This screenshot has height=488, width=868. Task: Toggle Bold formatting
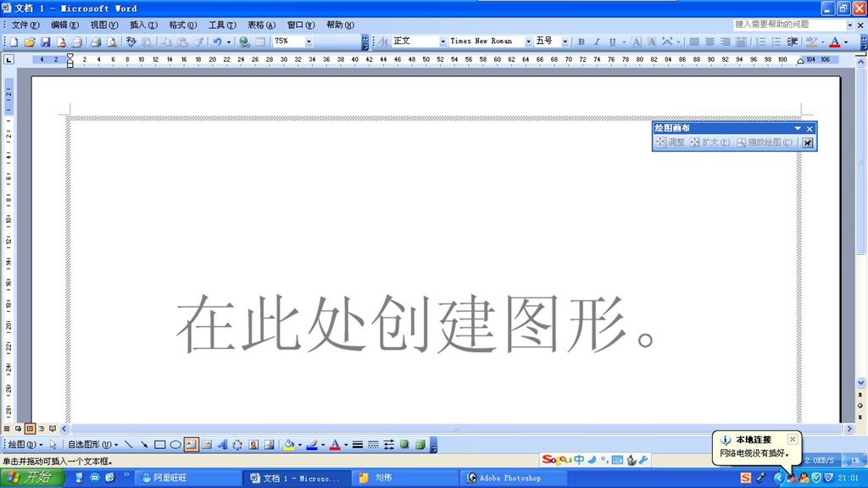coord(581,42)
